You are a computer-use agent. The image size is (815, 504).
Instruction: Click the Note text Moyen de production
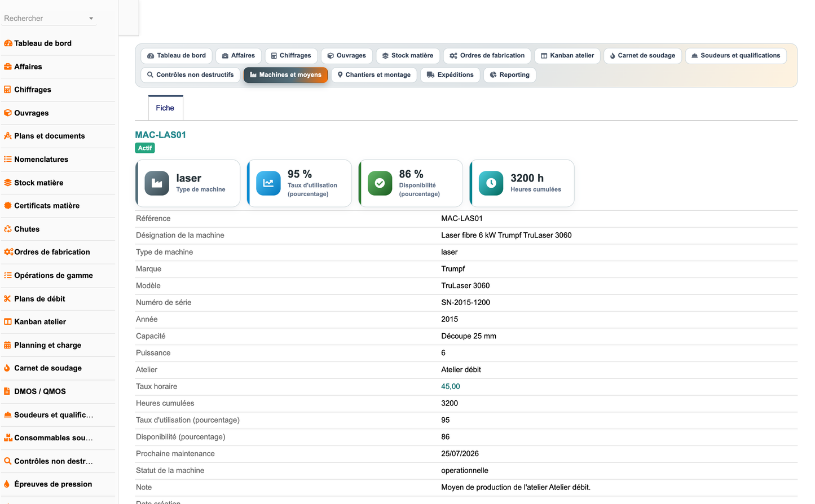click(516, 488)
